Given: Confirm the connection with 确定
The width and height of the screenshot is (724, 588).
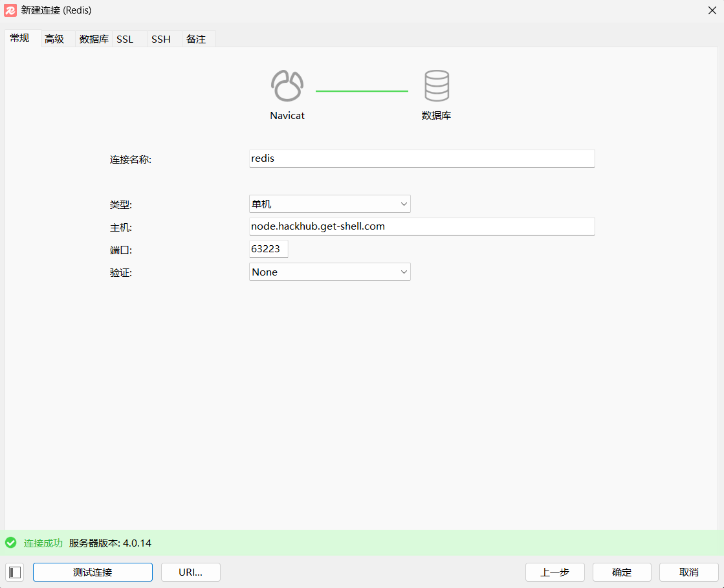Looking at the screenshot, I should click(x=621, y=572).
